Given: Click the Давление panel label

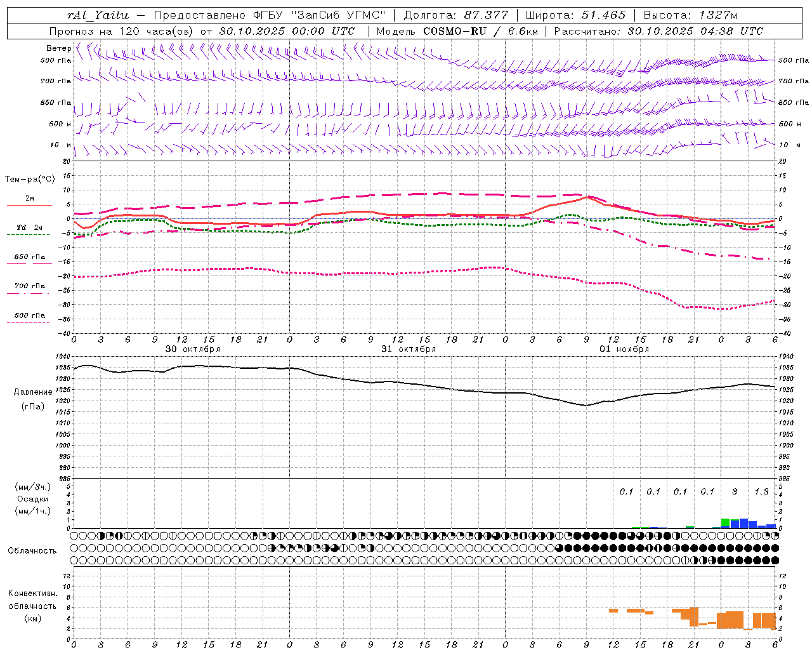Looking at the screenshot, I should [33, 392].
